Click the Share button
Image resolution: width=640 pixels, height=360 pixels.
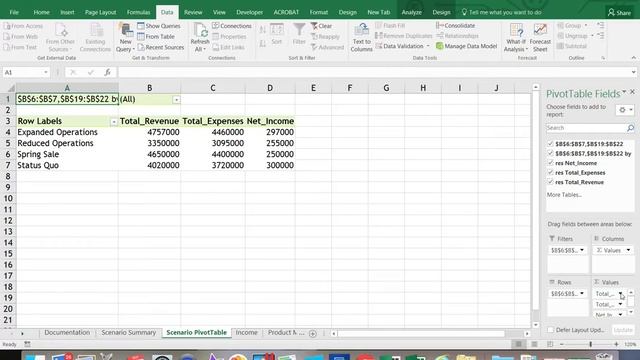coord(619,13)
